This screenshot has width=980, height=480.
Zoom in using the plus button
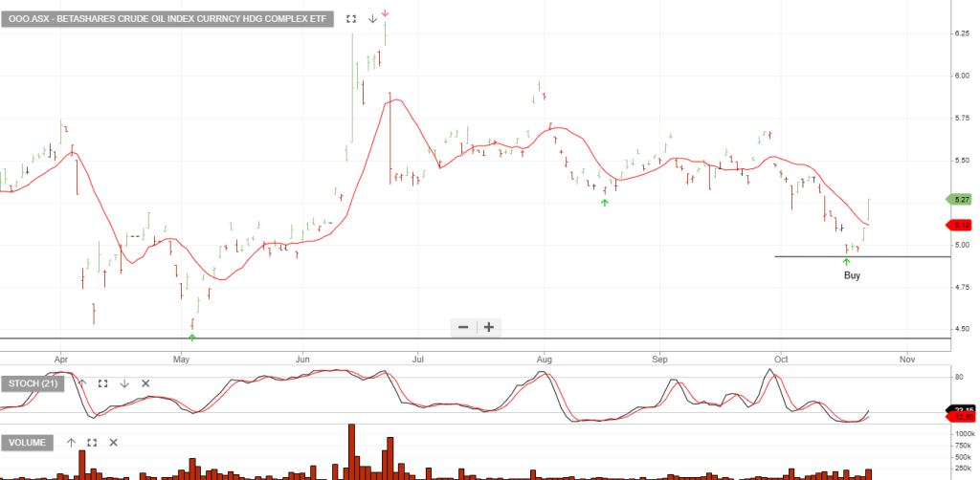click(x=488, y=327)
